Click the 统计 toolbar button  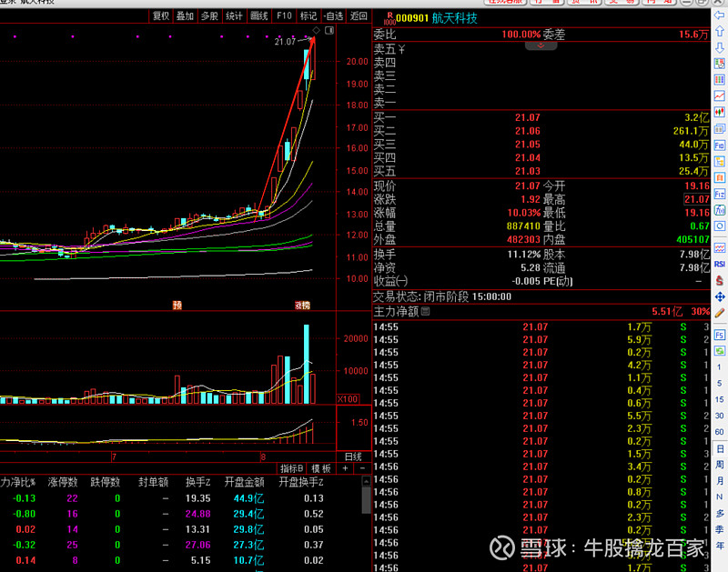tap(234, 16)
